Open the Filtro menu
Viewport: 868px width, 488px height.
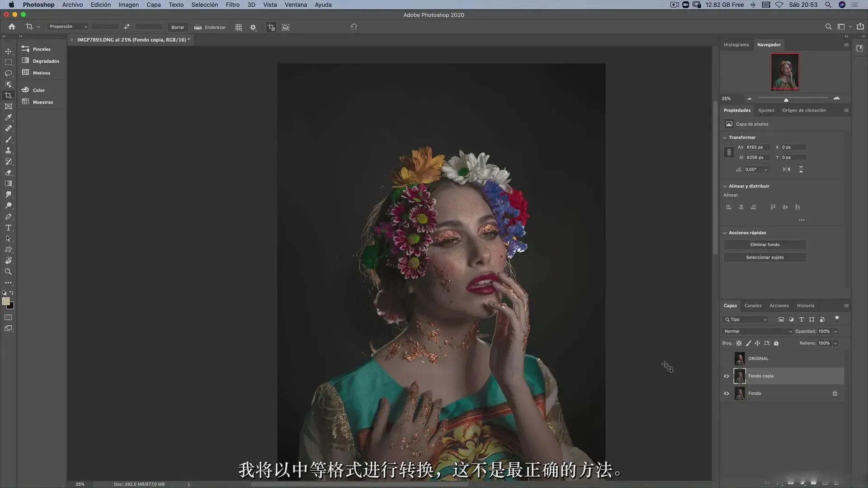(x=232, y=5)
